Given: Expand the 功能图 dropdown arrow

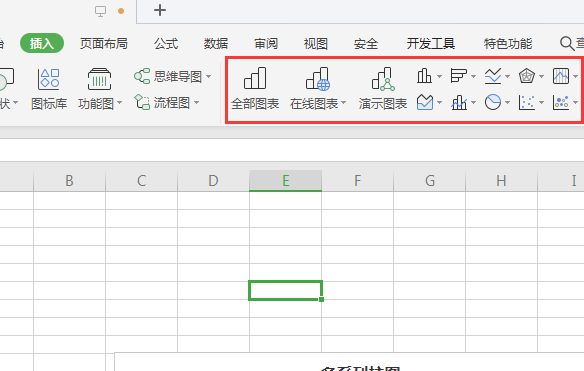Looking at the screenshot, I should 119,102.
